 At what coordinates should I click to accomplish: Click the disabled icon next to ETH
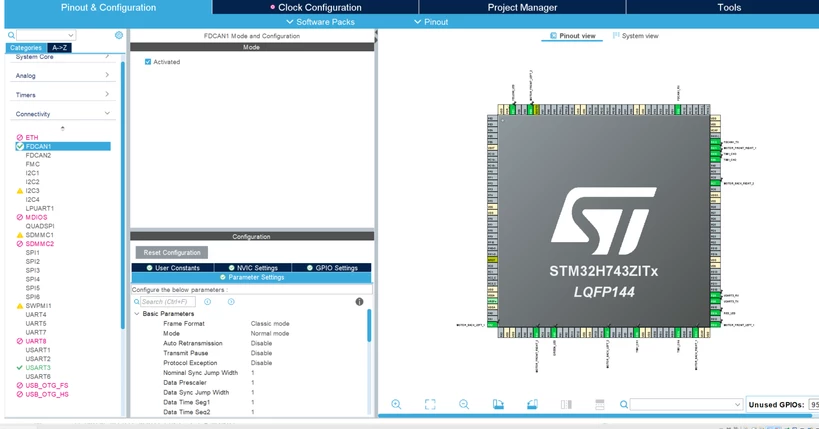(20, 137)
